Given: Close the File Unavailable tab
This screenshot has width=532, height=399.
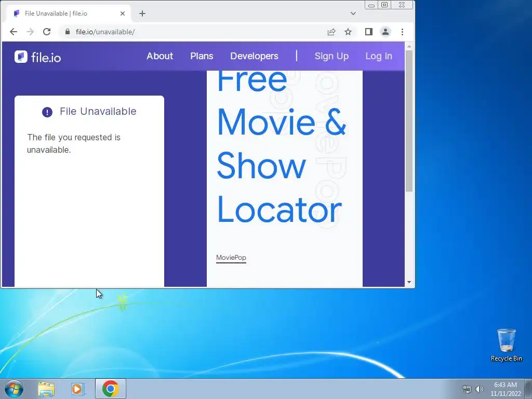Looking at the screenshot, I should [x=123, y=14].
